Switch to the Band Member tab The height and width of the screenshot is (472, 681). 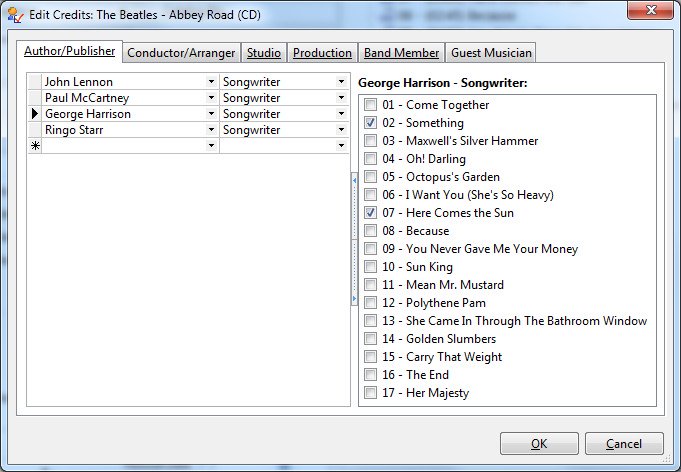click(x=401, y=53)
